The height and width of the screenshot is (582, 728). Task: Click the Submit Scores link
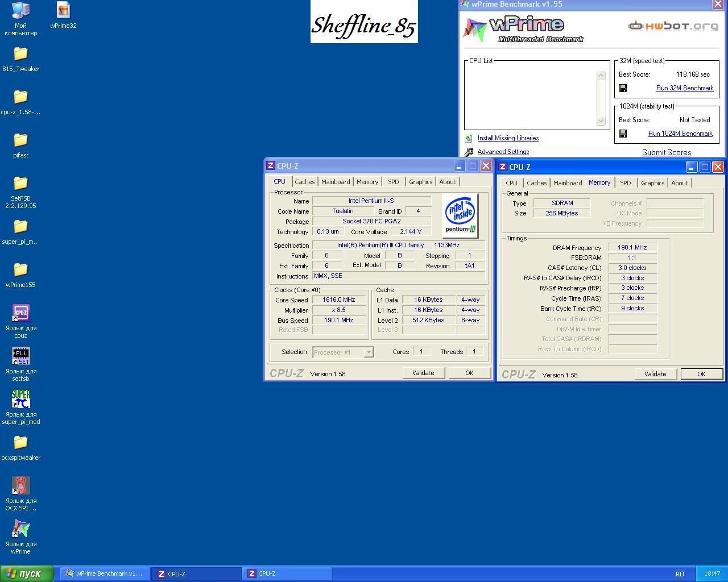pos(667,152)
